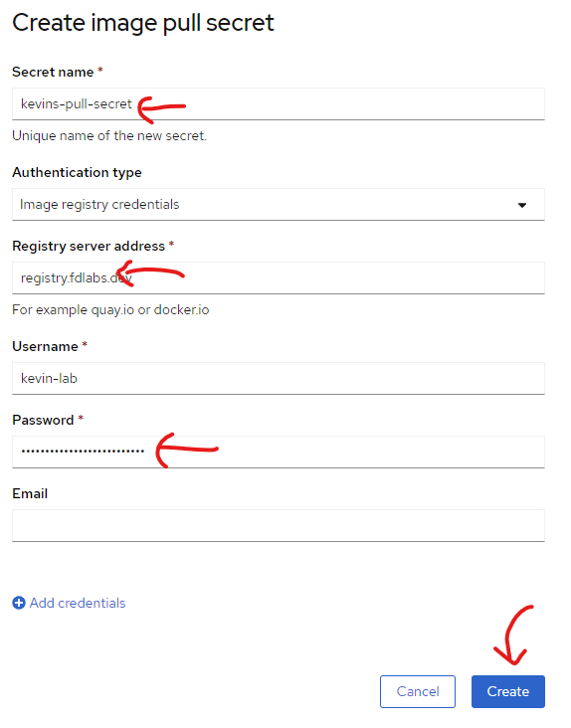Click the Secret name label

[x=53, y=72]
